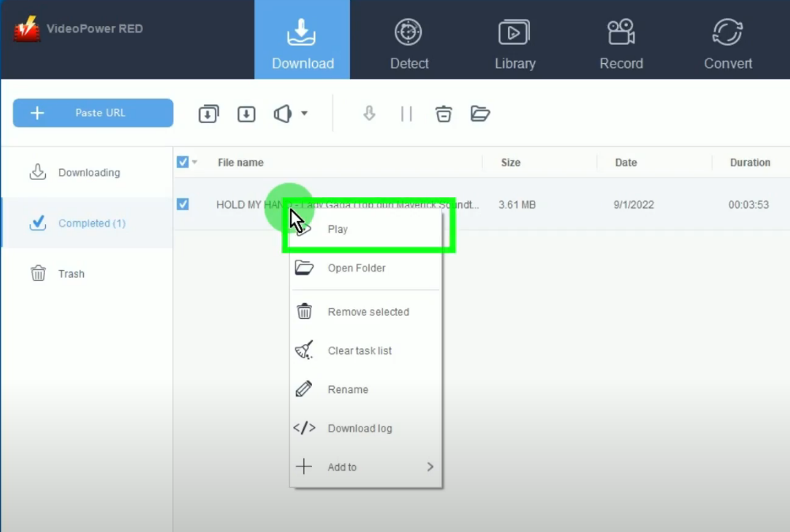Image resolution: width=790 pixels, height=532 pixels.
Task: Click the single download task icon
Action: click(x=246, y=114)
